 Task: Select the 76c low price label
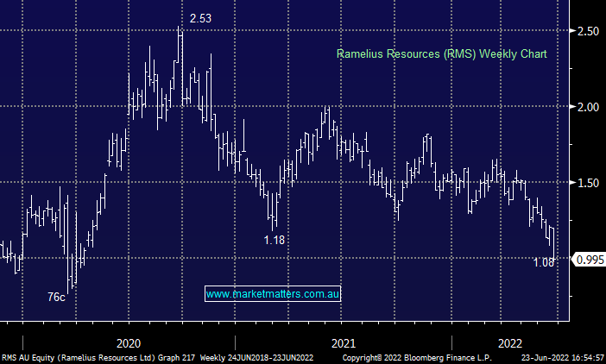[56, 297]
